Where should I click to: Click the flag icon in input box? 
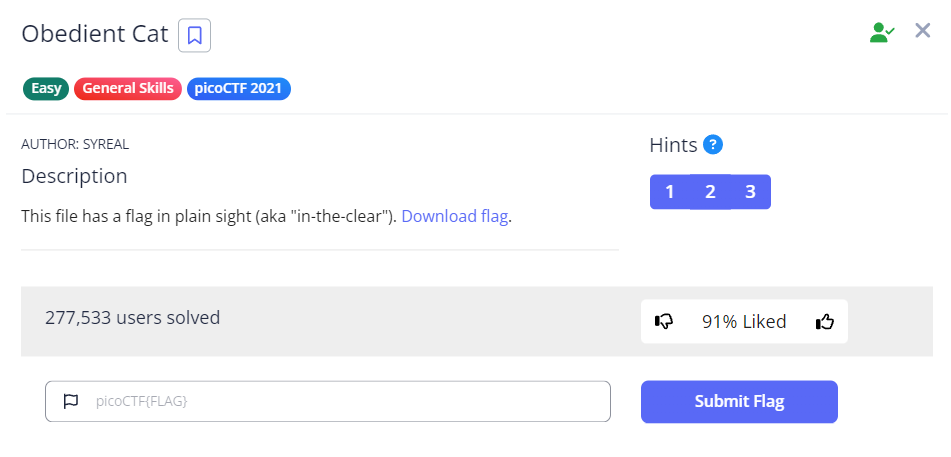coord(70,402)
